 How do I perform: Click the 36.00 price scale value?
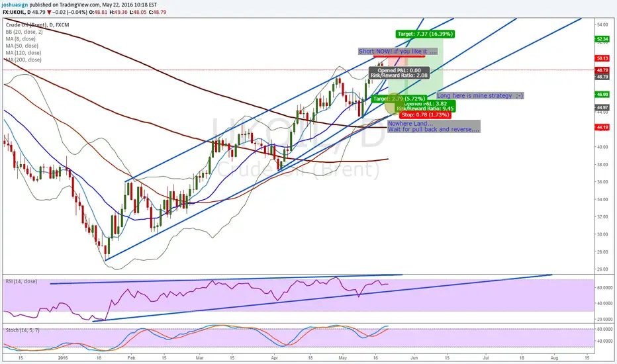pos(602,182)
